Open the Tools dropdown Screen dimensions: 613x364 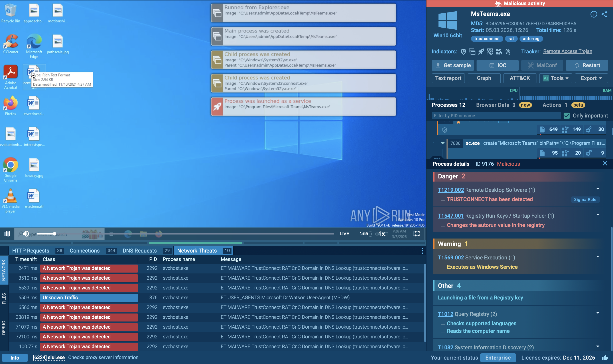(x=556, y=78)
